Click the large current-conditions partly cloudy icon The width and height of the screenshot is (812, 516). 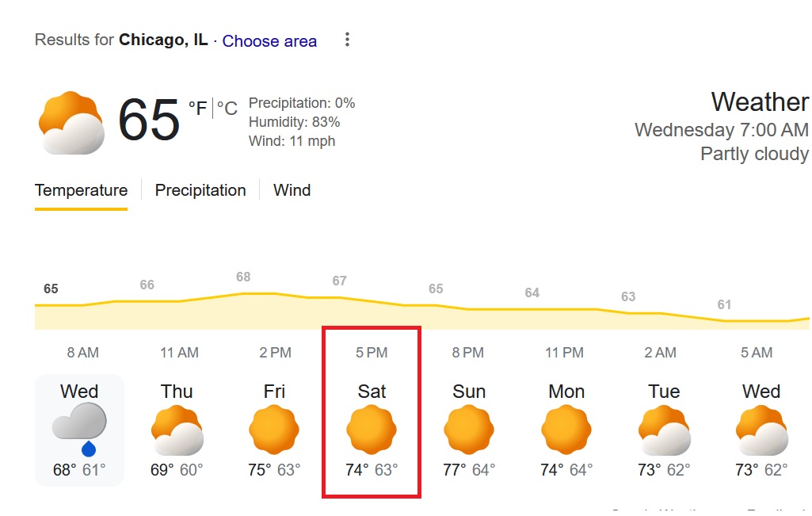71,123
